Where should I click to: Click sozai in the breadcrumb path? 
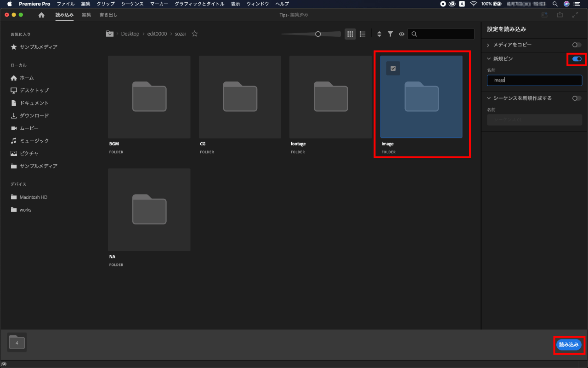pyautogui.click(x=180, y=34)
